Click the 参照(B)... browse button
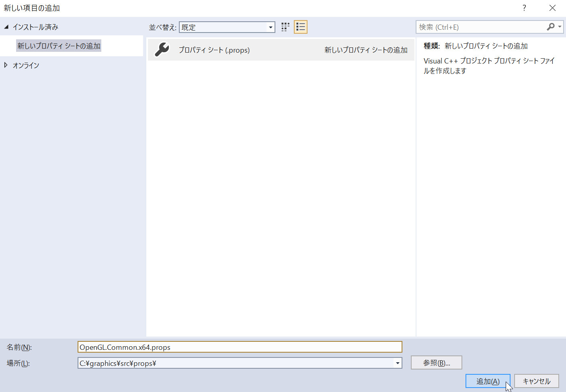Screen dimensions: 566x392 click(436, 363)
